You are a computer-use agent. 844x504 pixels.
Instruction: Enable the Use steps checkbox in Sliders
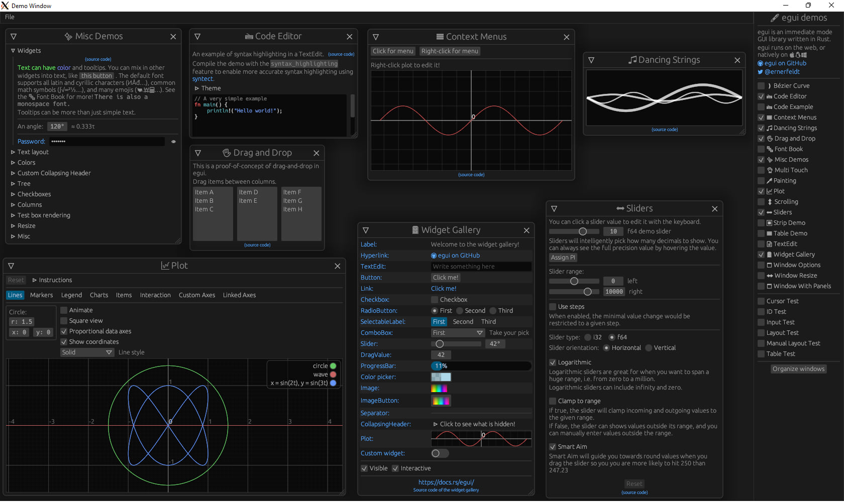pos(552,306)
